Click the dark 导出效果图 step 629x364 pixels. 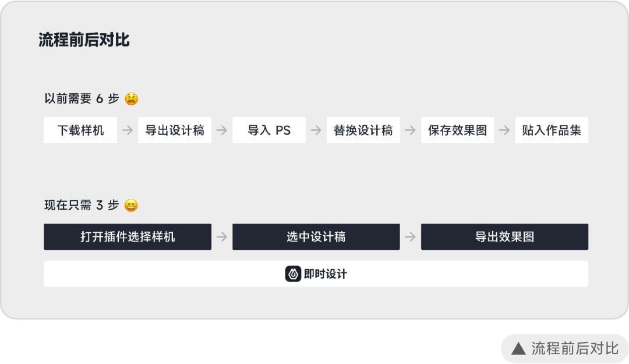tap(504, 237)
